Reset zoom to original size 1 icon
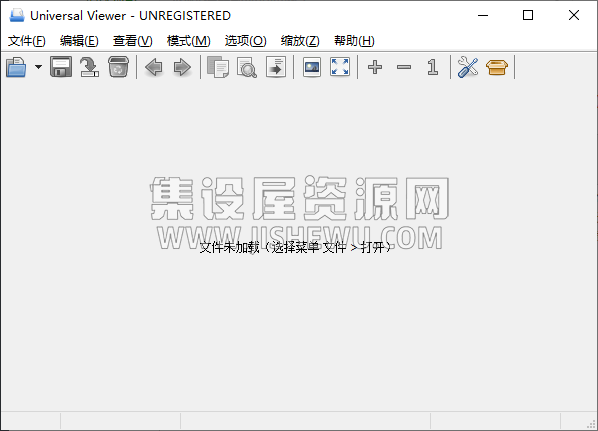 pos(432,67)
